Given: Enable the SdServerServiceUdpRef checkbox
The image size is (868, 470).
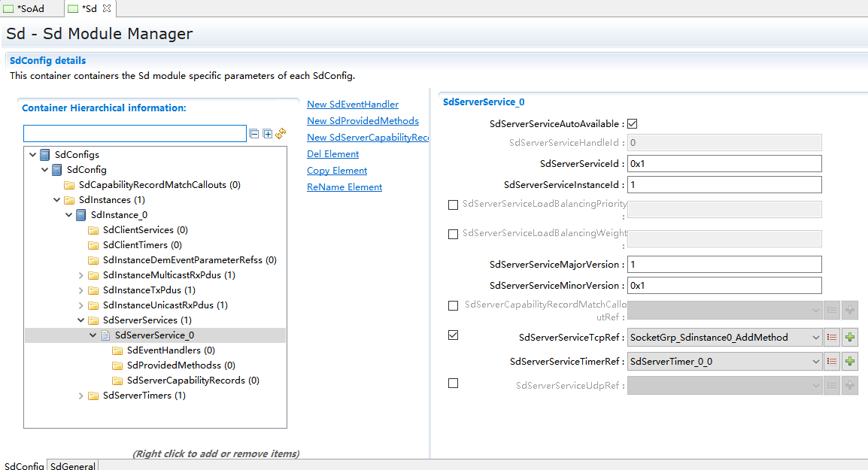Looking at the screenshot, I should tap(453, 384).
